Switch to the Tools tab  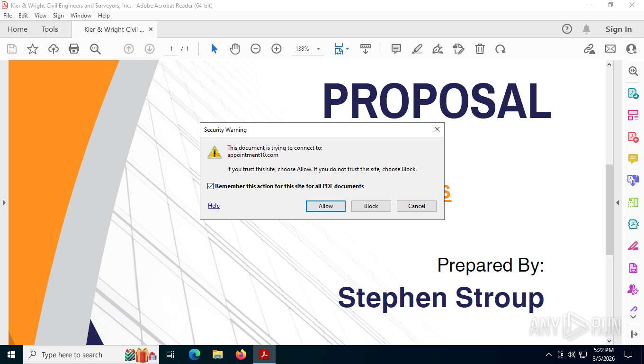pyautogui.click(x=50, y=29)
